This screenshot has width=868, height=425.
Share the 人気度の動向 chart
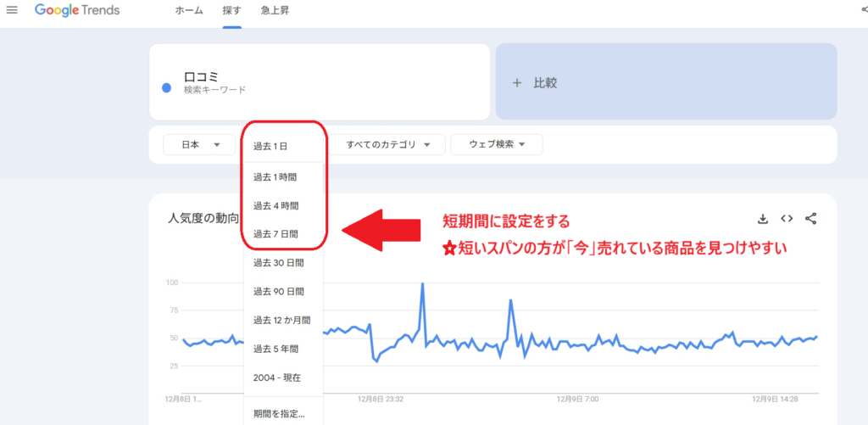[810, 219]
